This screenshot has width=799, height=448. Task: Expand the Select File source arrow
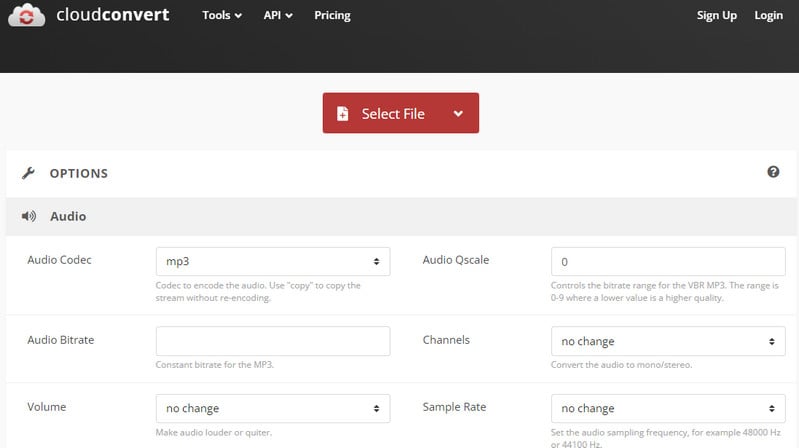(458, 113)
